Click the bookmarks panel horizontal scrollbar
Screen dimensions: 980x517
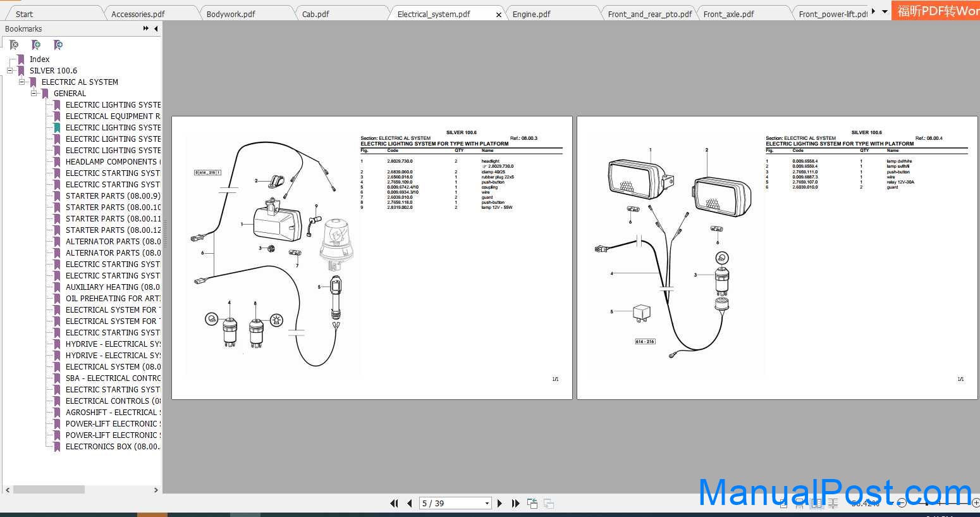(49, 490)
